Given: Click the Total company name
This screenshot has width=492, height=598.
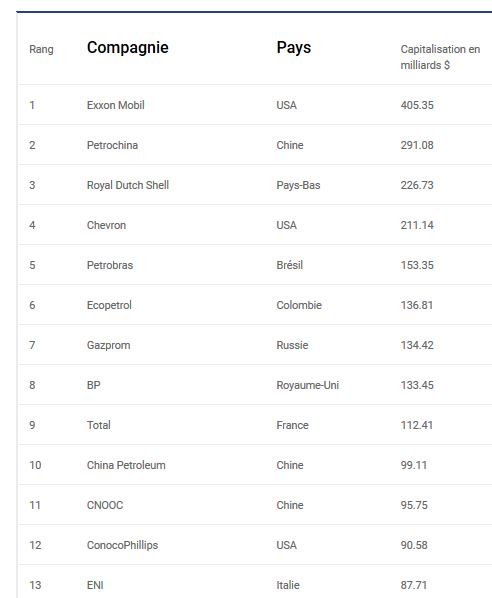Looking at the screenshot, I should [98, 425].
